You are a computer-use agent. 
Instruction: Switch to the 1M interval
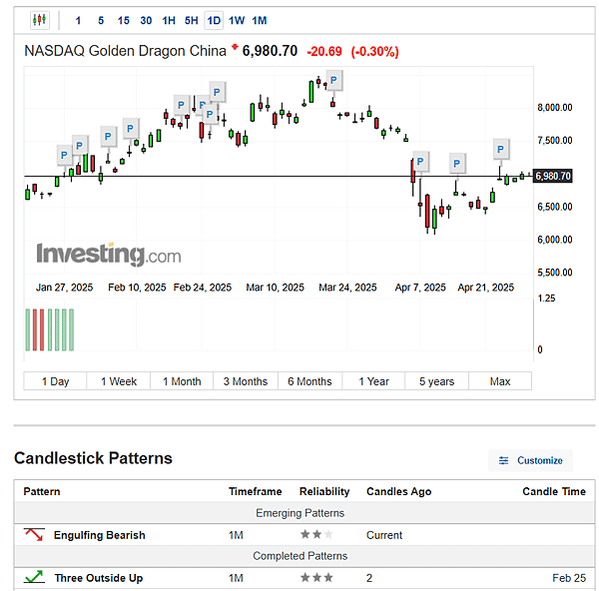pos(259,20)
